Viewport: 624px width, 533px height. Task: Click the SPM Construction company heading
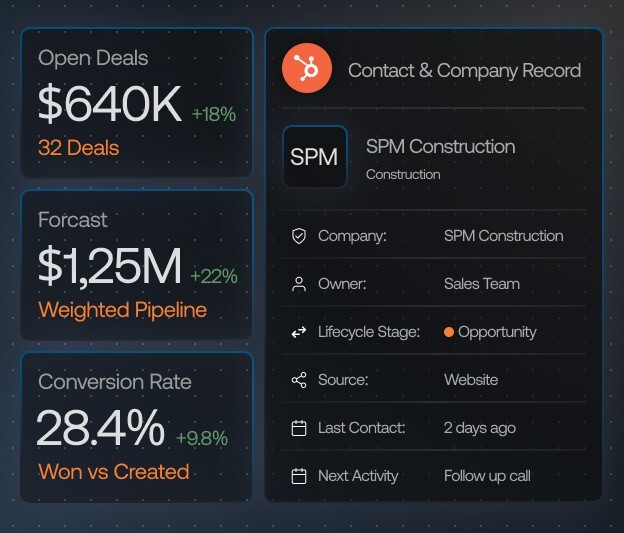click(x=440, y=146)
